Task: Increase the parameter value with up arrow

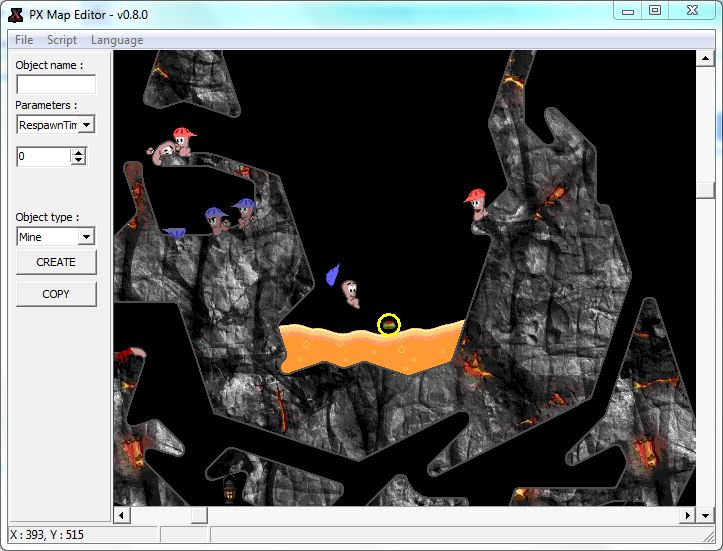Action: tap(79, 152)
